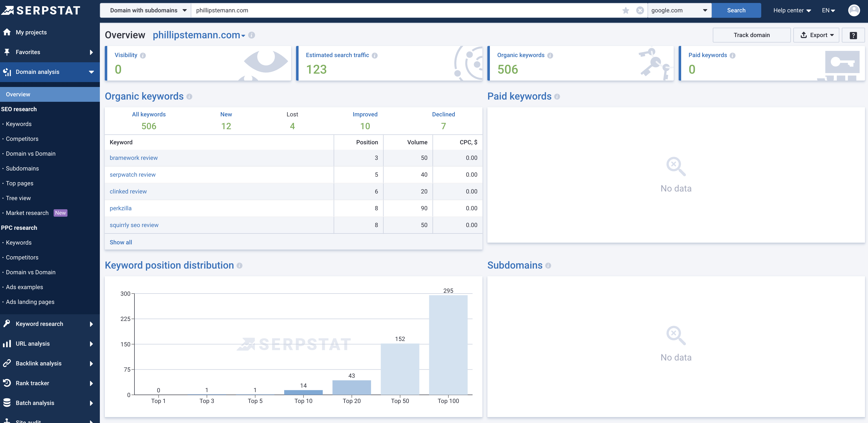The width and height of the screenshot is (868, 423).
Task: Open the Export dropdown
Action: pos(816,35)
